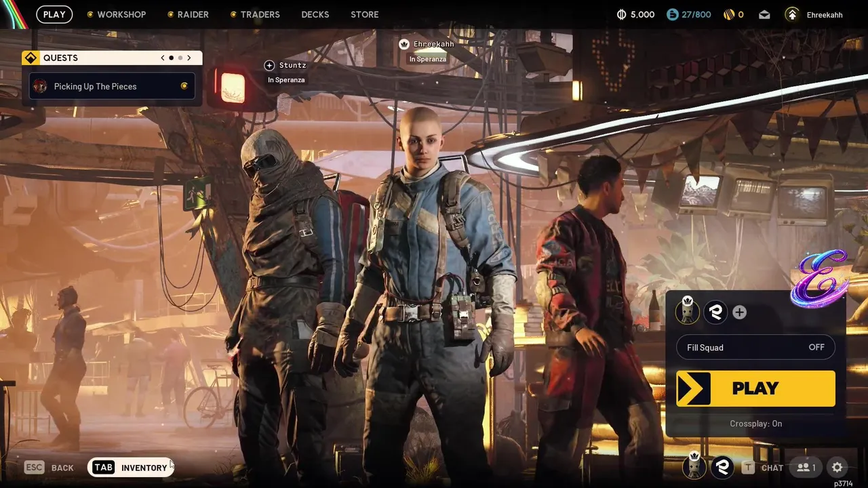
Task: Click the crown icon beside Ehreekahh nameplate
Action: tap(404, 44)
